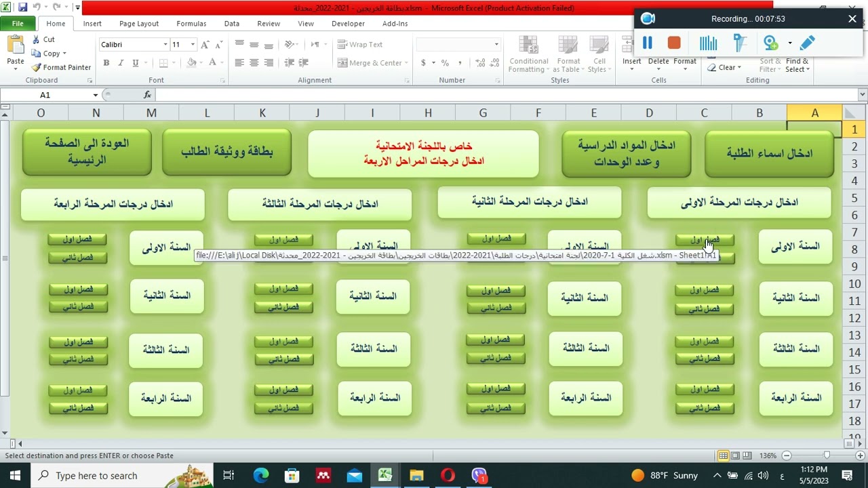868x488 pixels.
Task: Open the Clear dropdown in Editing
Action: click(725, 67)
